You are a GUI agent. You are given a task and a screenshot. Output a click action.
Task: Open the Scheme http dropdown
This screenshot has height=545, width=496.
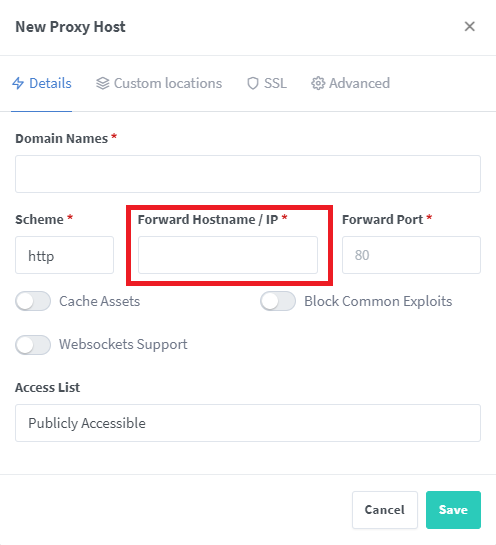(64, 255)
